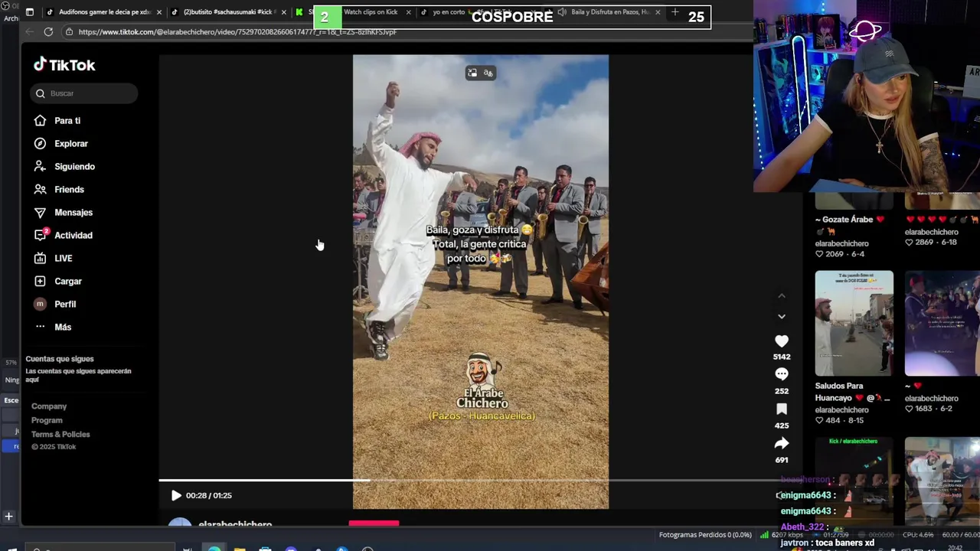Expand the Más menu
The image size is (980, 551).
(x=63, y=328)
